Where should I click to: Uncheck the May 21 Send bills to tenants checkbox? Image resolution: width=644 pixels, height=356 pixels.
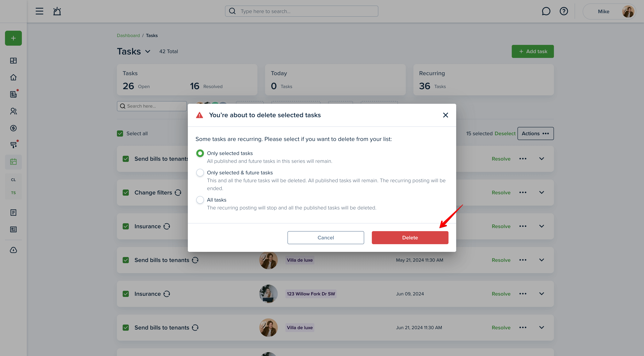tap(126, 260)
